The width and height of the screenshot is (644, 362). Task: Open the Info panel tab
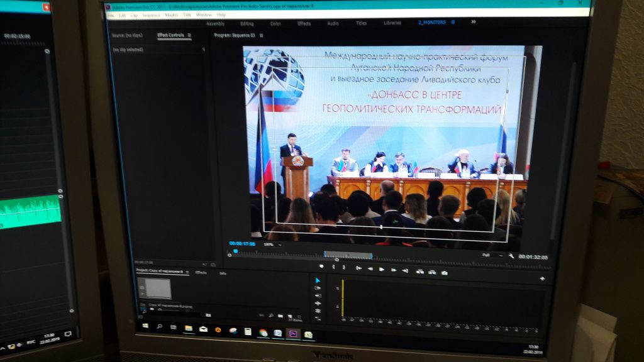(223, 273)
